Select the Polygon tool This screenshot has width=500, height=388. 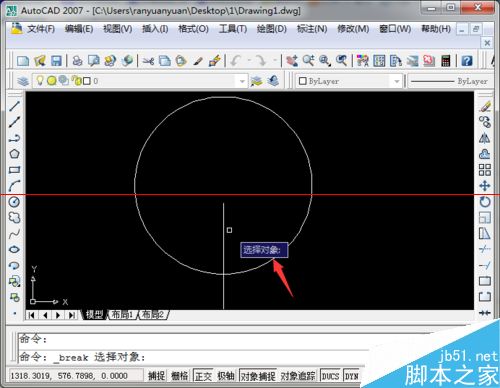14,154
